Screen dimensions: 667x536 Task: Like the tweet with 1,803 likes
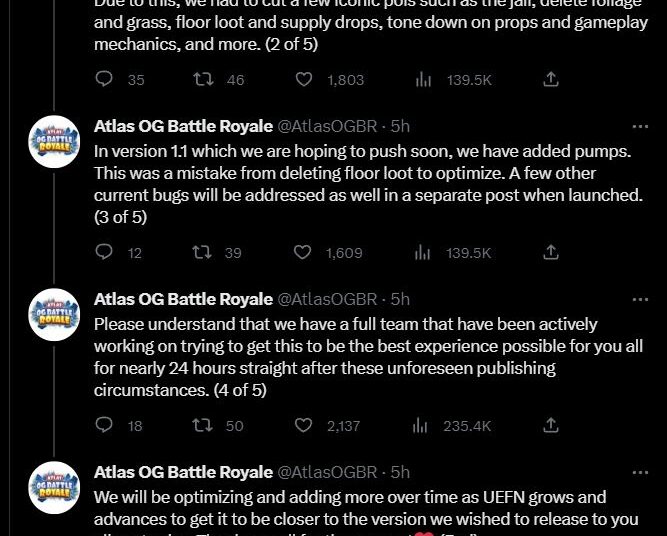point(303,80)
